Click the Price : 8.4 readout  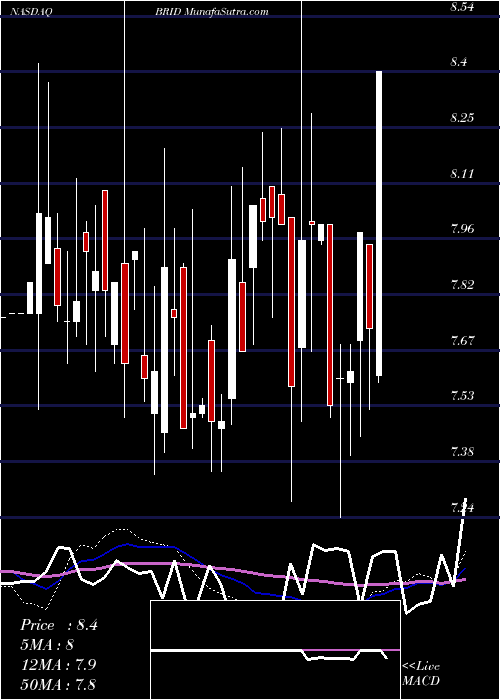58,625
